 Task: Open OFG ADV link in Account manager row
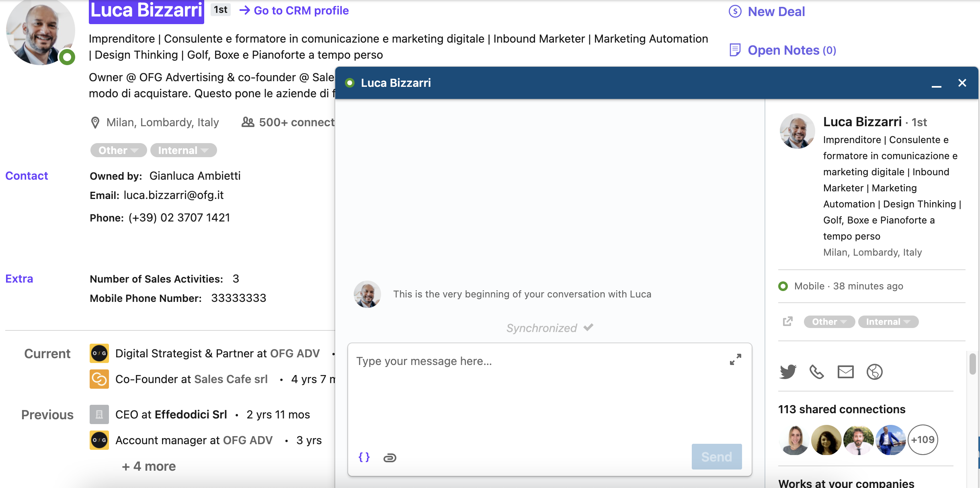pos(248,440)
